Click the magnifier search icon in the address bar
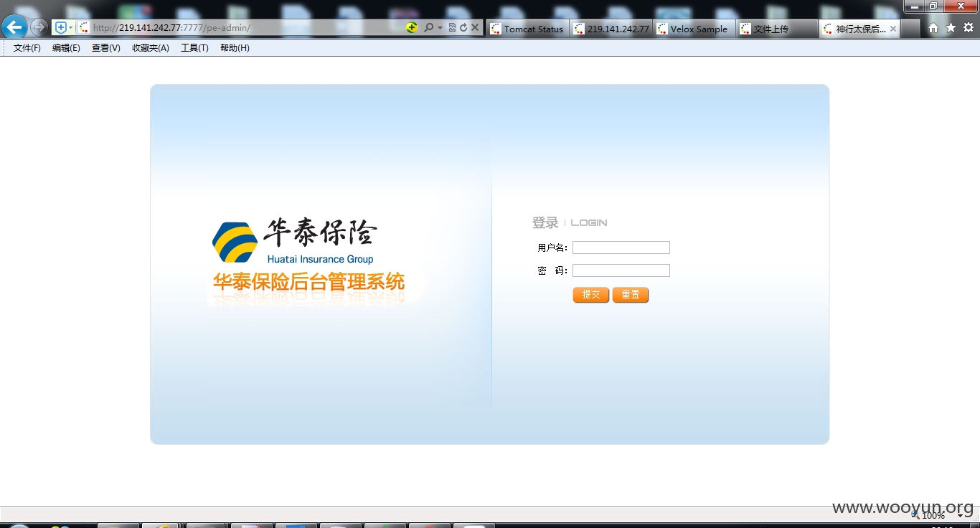980x528 pixels. [x=429, y=28]
